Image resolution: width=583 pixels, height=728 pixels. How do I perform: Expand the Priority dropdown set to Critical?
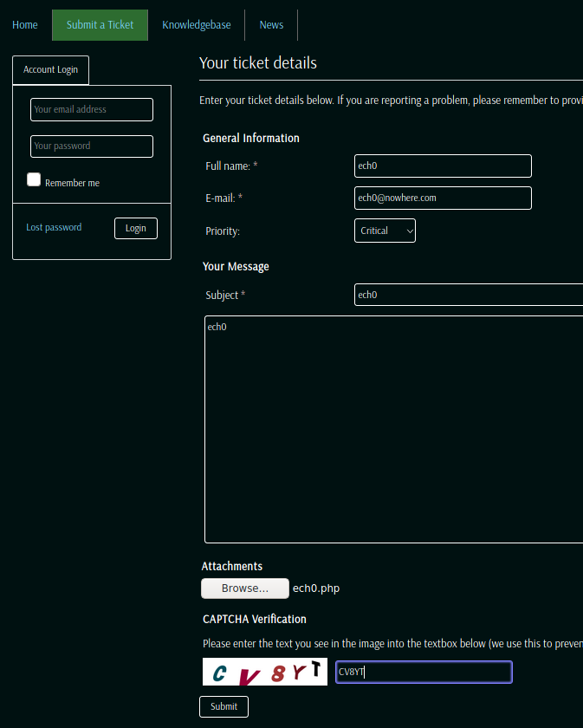385,231
